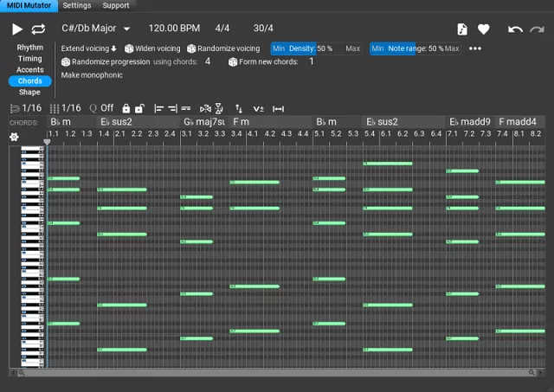The image size is (554, 392).
Task: Click the Randomize progression dice icon
Action: point(66,62)
